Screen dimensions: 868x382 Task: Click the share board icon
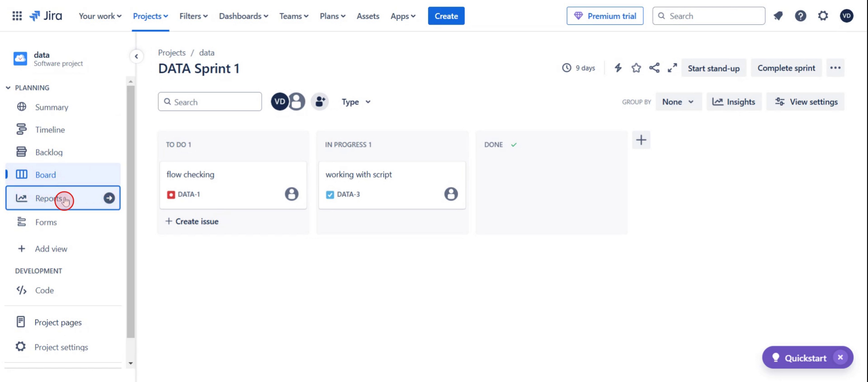point(654,68)
